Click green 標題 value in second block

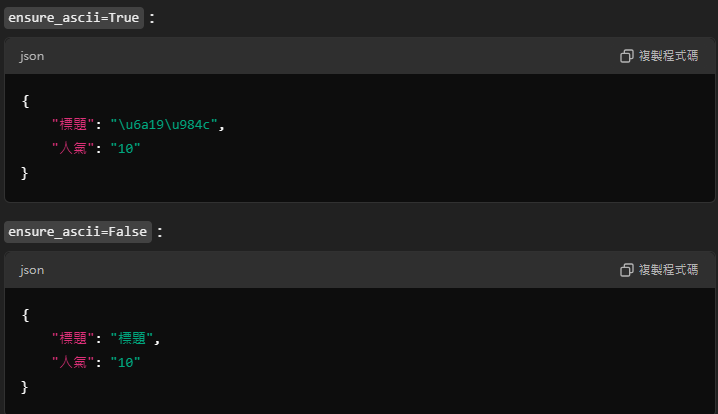click(x=132, y=338)
